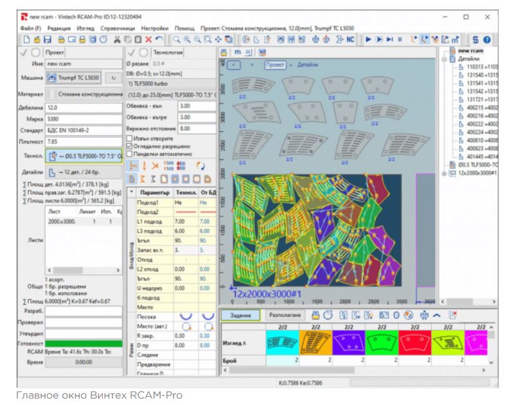Edit the Марка field showing S380
The image size is (532, 405).
(84, 119)
